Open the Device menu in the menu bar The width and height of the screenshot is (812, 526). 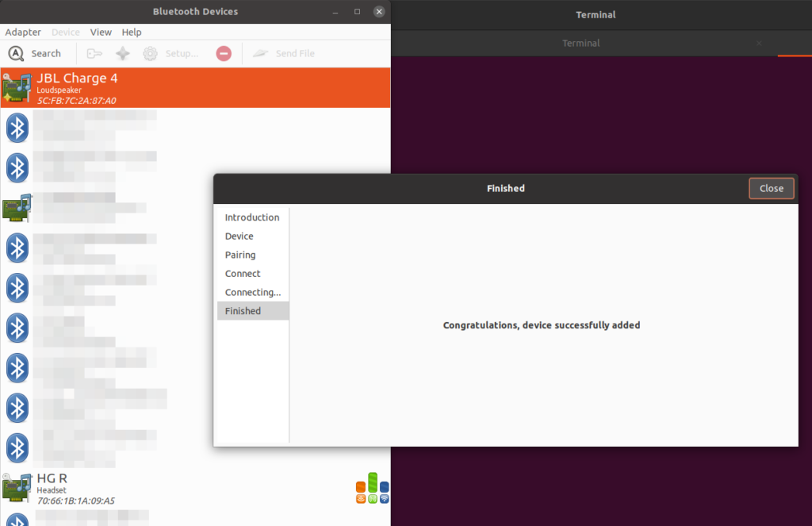(x=66, y=32)
